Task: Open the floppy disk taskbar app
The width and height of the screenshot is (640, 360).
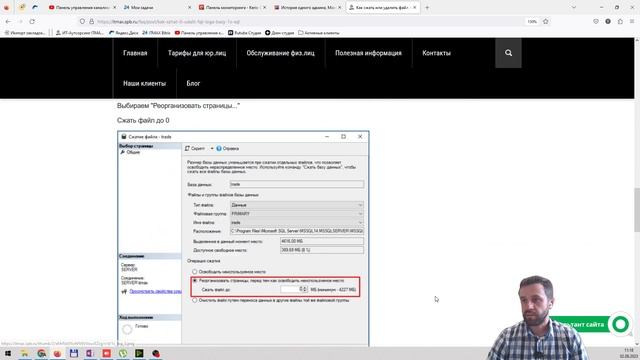Action: [x=73, y=353]
